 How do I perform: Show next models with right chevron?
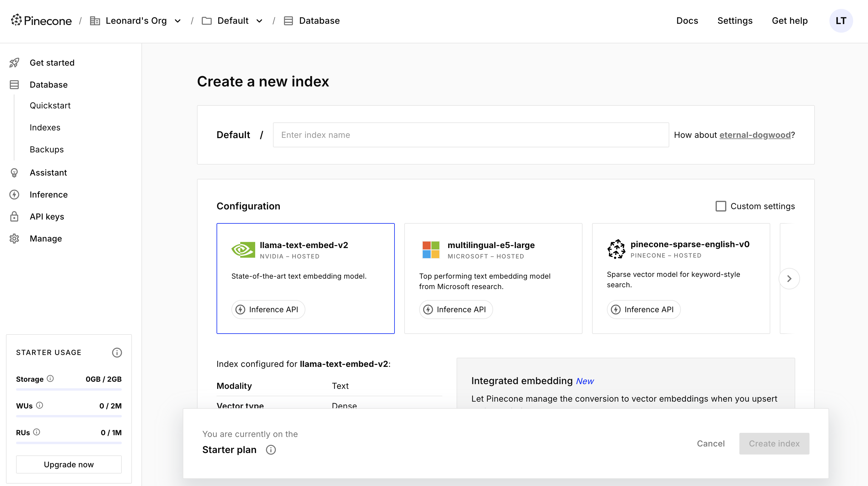789,278
